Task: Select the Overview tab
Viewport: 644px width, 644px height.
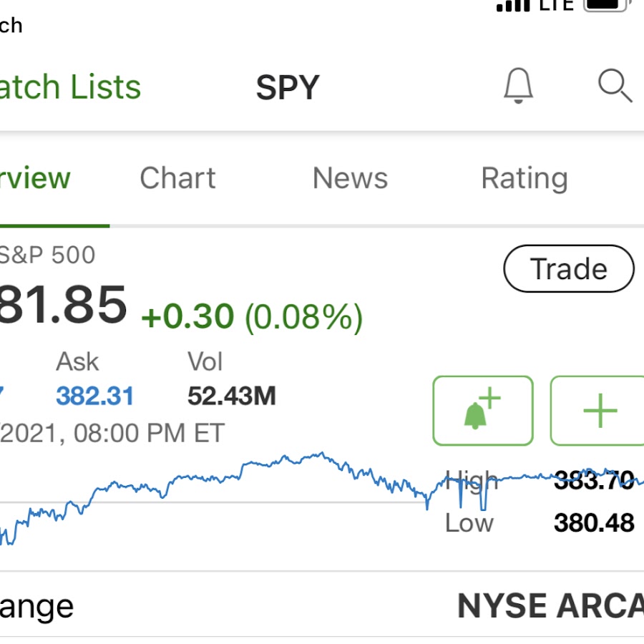Action: click(35, 178)
